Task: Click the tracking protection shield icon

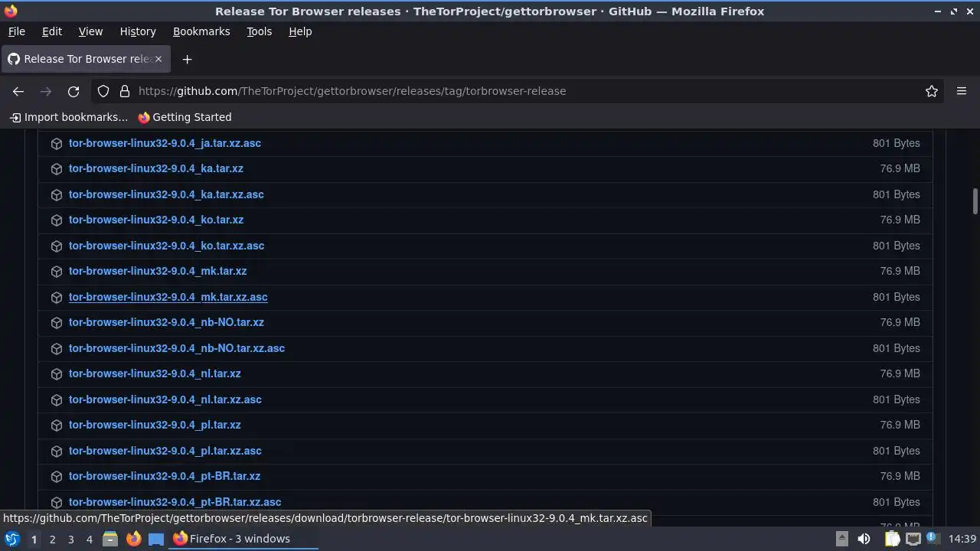Action: pyautogui.click(x=103, y=91)
